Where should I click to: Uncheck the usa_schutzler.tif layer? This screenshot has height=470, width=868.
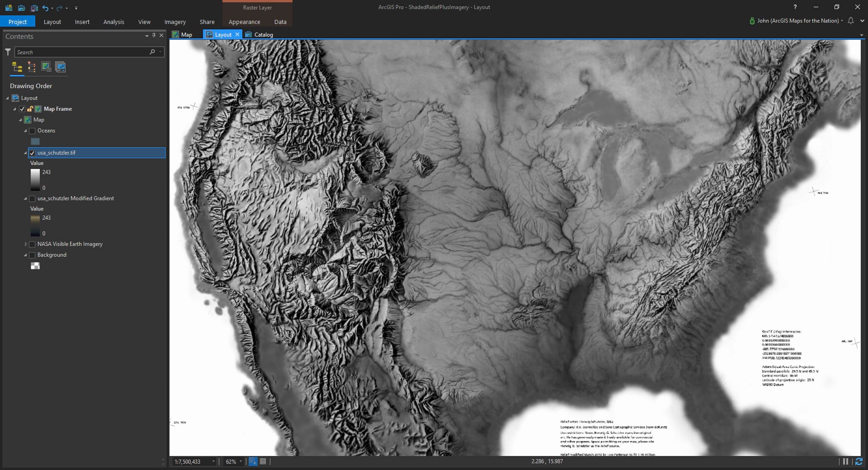pyautogui.click(x=32, y=153)
